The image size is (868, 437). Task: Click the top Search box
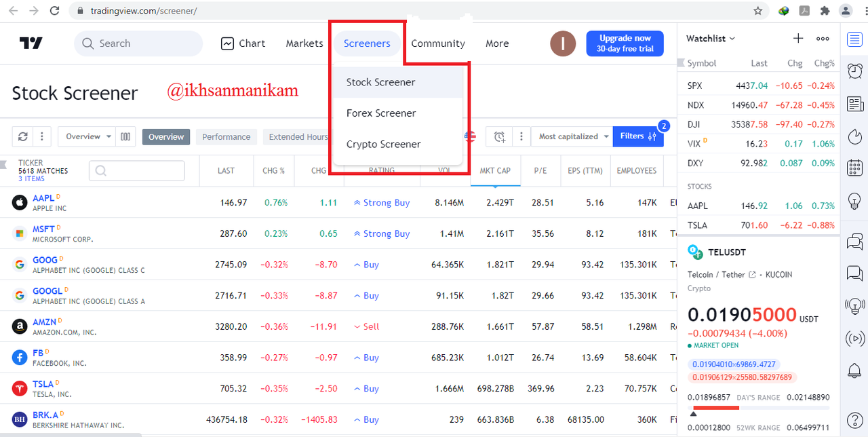(x=138, y=43)
